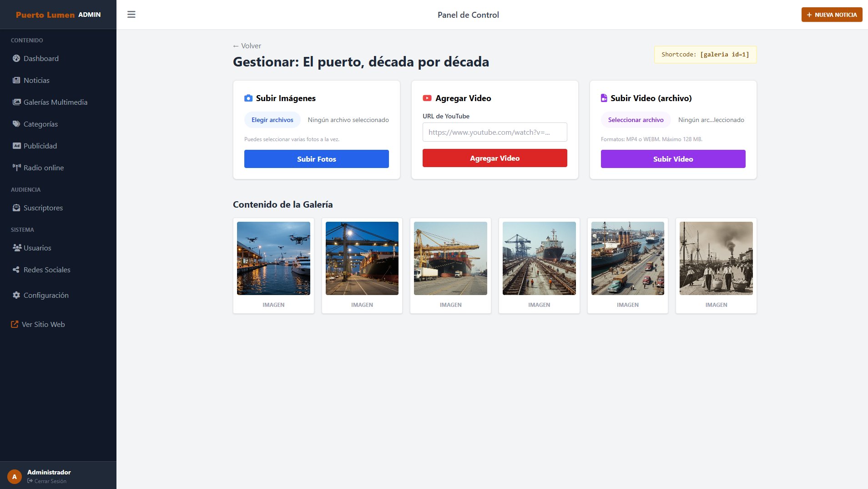The width and height of the screenshot is (868, 489).
Task: Select the railway tracks shipyard thumbnail
Action: point(539,258)
